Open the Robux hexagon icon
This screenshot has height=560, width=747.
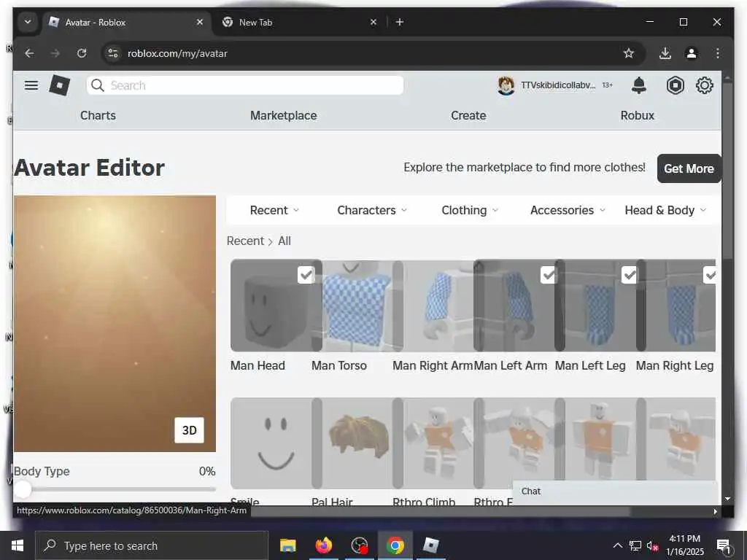click(x=675, y=86)
